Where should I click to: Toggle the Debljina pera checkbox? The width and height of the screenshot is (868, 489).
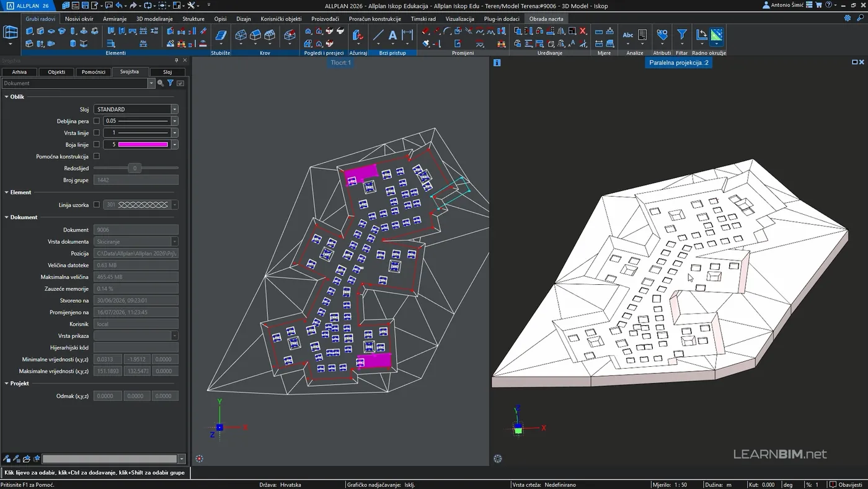96,121
